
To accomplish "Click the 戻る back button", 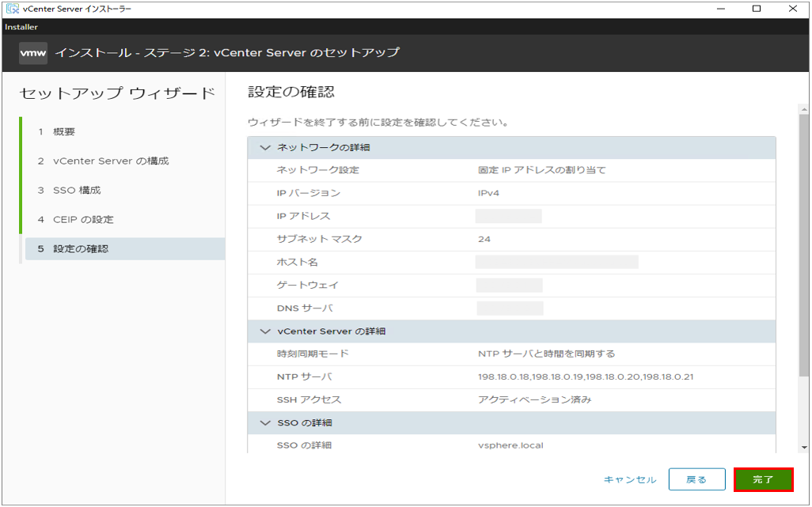I will pyautogui.click(x=696, y=479).
